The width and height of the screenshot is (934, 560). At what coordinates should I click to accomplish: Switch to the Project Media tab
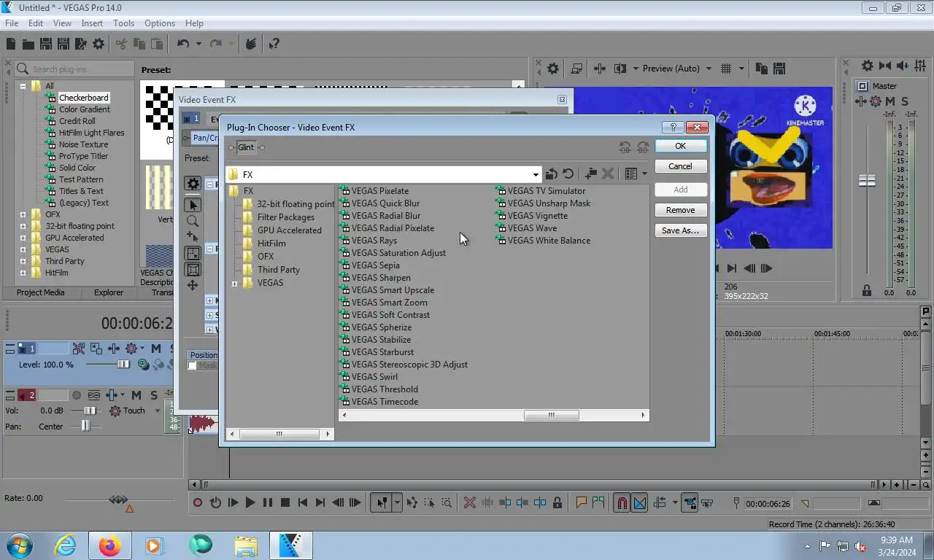point(41,292)
